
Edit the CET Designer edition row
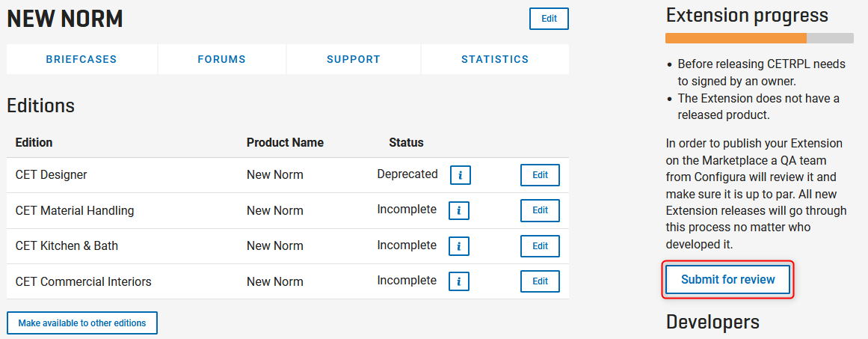pyautogui.click(x=540, y=175)
